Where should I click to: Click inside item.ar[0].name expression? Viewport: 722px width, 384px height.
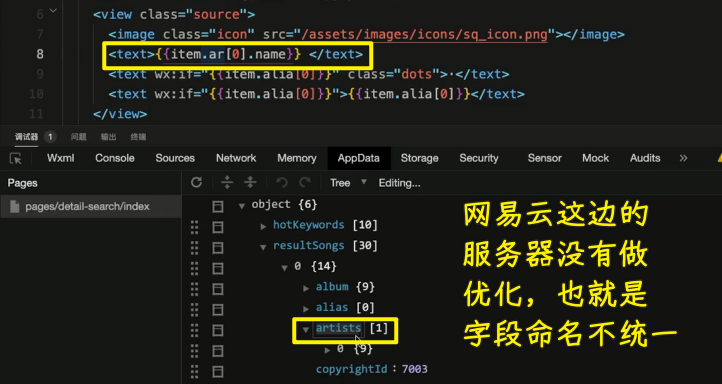[x=228, y=54]
